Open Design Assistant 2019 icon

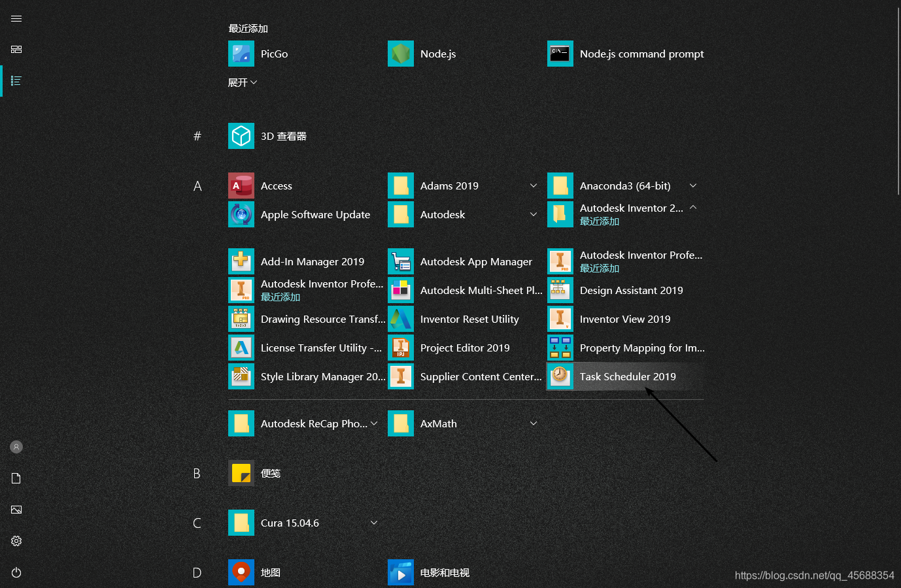click(x=560, y=290)
